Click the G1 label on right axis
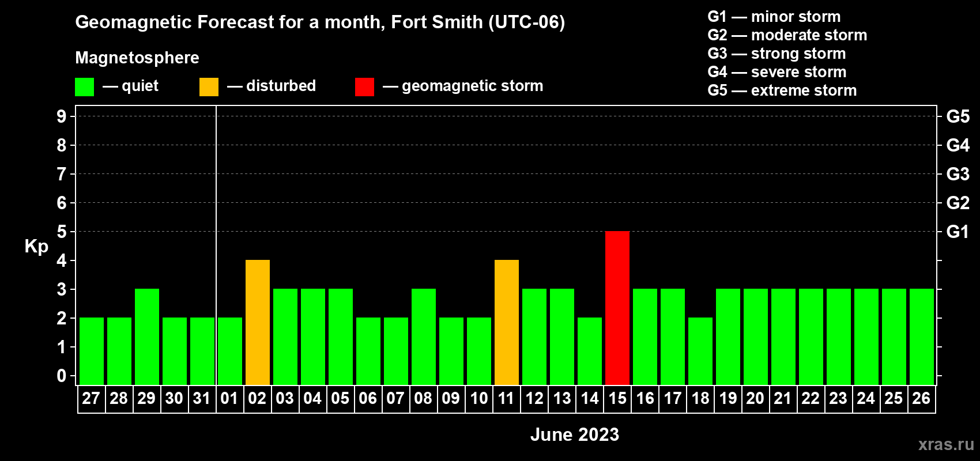Screen dimensions: 980x461 pos(958,232)
